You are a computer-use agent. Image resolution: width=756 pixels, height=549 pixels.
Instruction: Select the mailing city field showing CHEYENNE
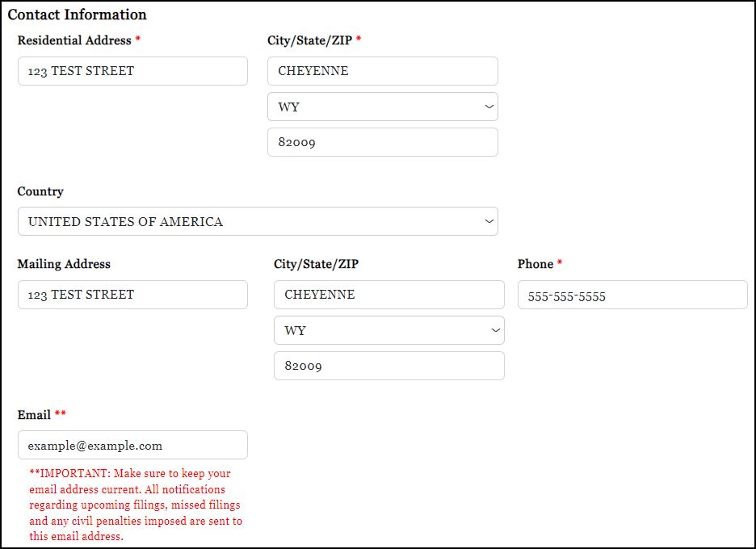[388, 295]
